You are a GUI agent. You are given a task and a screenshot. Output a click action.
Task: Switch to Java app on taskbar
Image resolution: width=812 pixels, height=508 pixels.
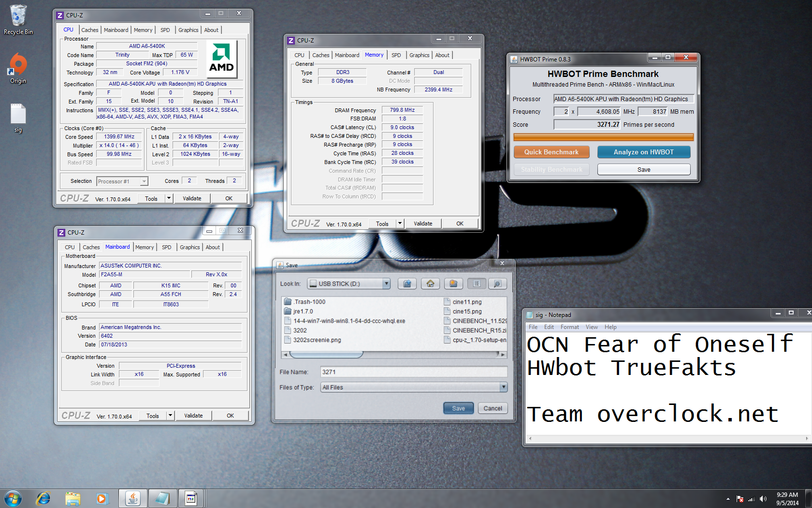(133, 498)
